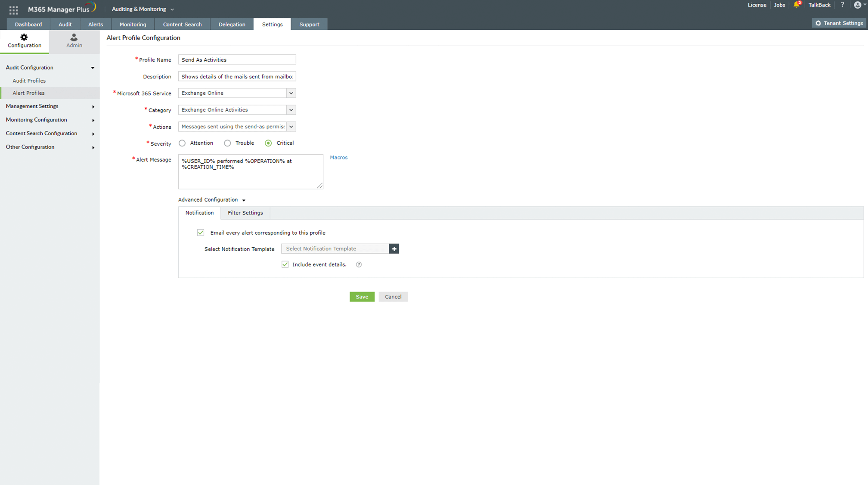Open the help question mark icon
868x485 pixels.
coord(842,5)
